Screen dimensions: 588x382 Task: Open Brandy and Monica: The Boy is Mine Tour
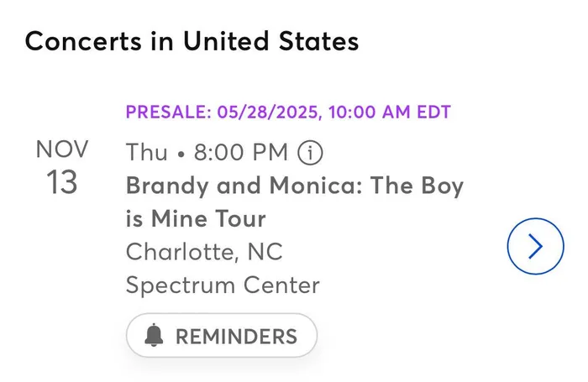pyautogui.click(x=295, y=202)
